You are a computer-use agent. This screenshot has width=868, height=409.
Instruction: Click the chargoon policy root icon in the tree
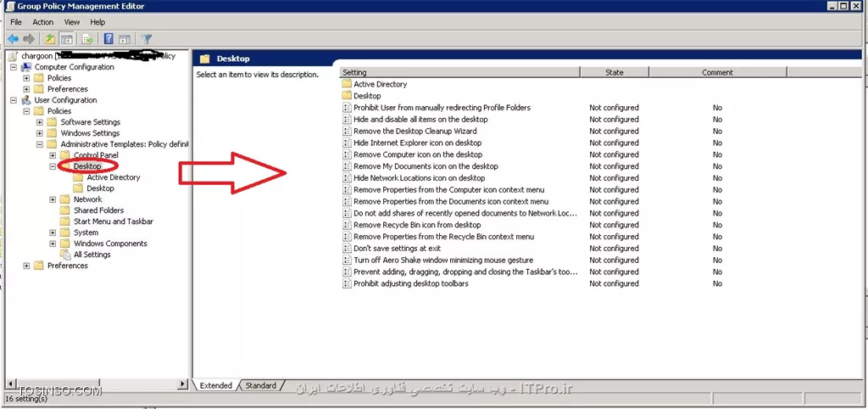pos(14,56)
